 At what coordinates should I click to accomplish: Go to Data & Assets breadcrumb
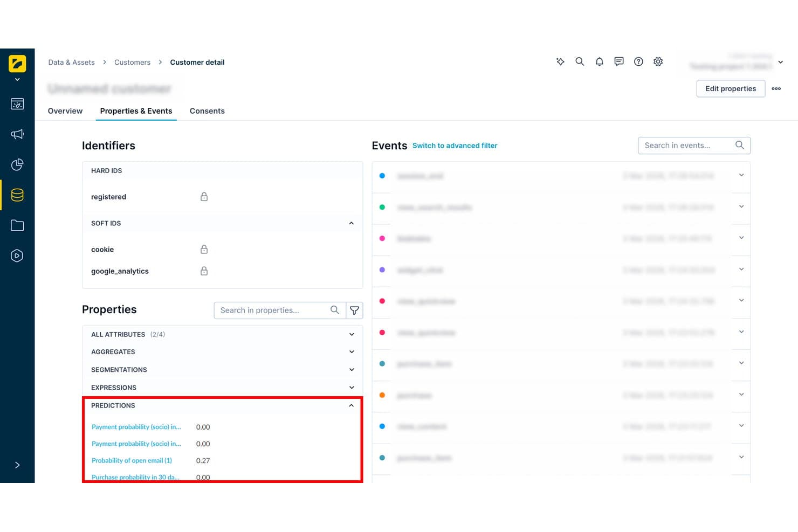coord(71,63)
